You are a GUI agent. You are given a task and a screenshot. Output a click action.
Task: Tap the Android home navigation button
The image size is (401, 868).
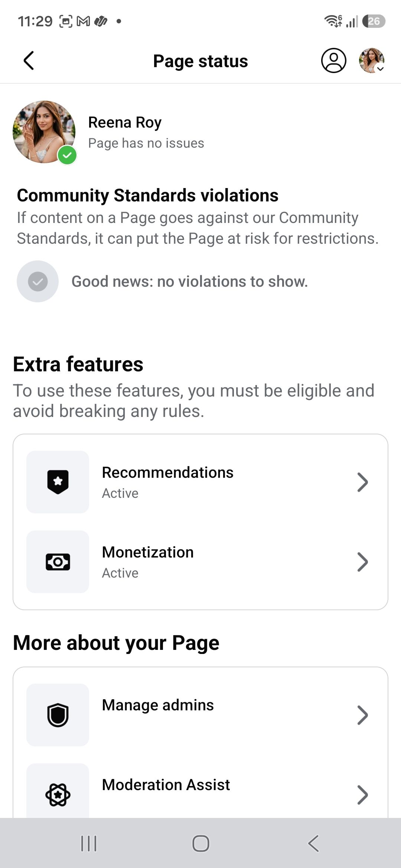(x=200, y=844)
